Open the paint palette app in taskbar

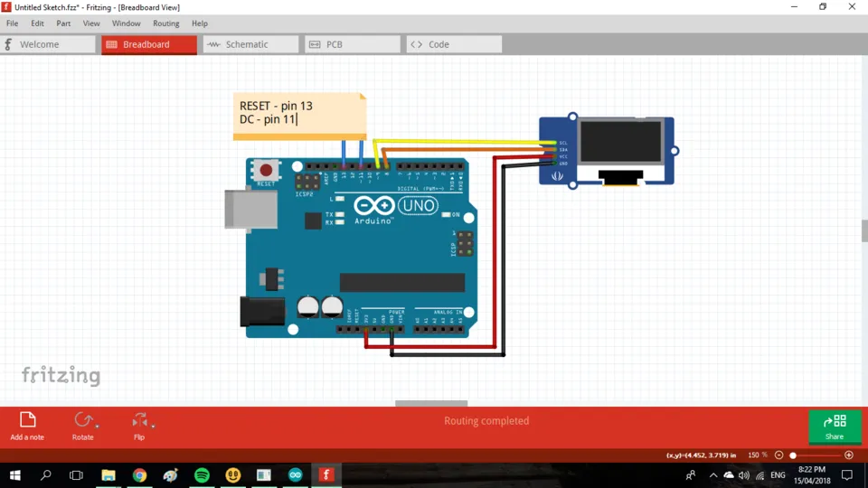(x=171, y=475)
